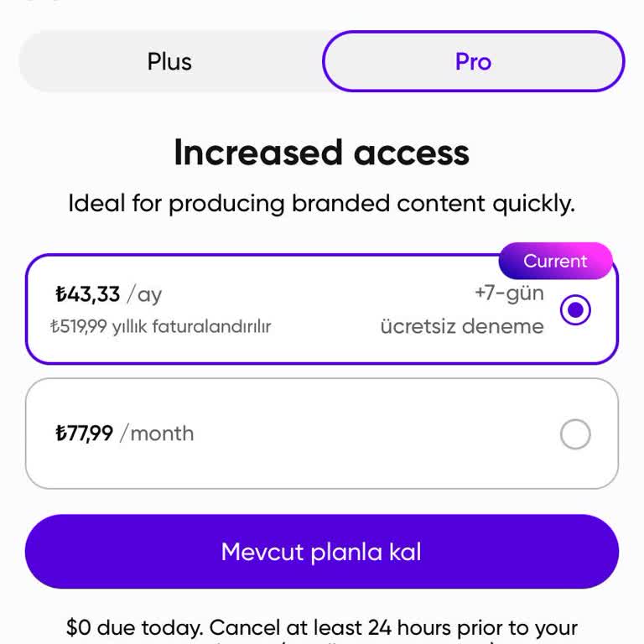Choose the ₺77,99 monthly plan radio button
The image size is (644, 644).
coord(575,434)
